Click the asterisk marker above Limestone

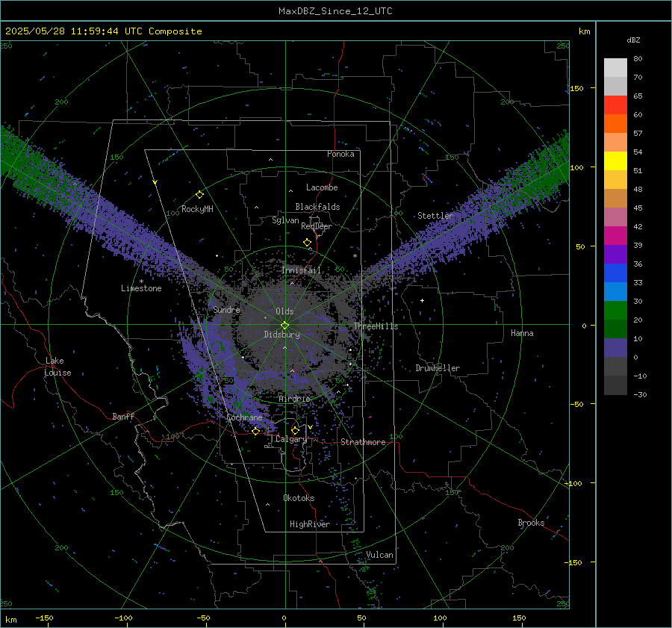point(141,282)
